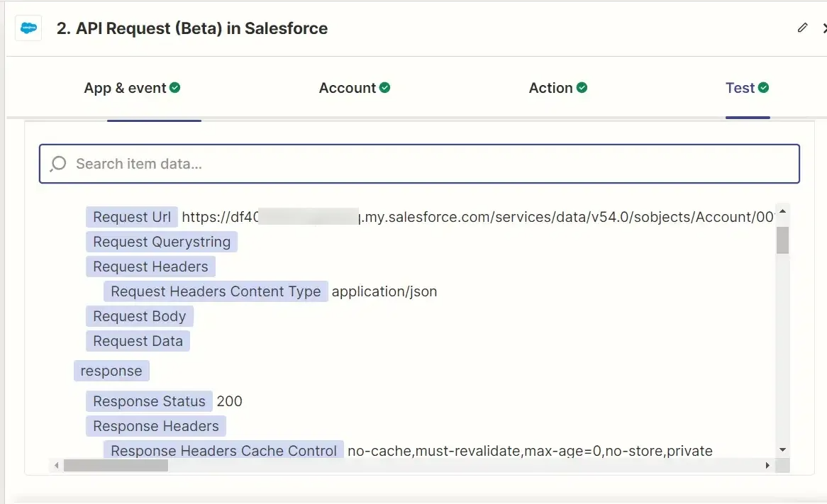Click the 200 status value
Image resolution: width=827 pixels, height=504 pixels.
click(x=229, y=401)
